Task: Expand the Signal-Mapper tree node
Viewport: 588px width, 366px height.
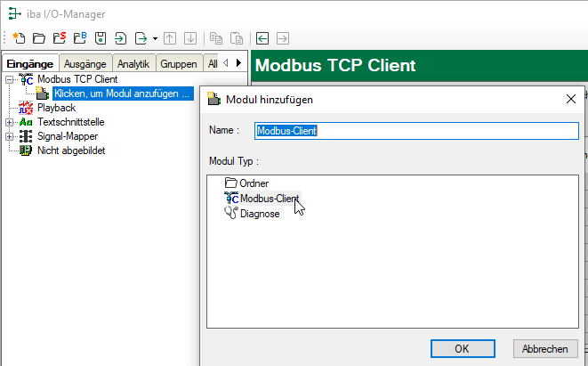Action: (10, 136)
